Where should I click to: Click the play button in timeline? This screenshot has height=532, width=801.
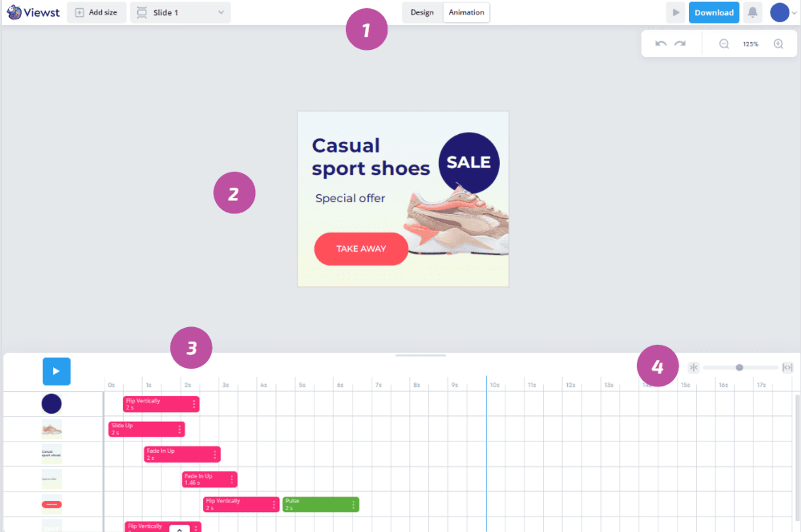tap(56, 371)
